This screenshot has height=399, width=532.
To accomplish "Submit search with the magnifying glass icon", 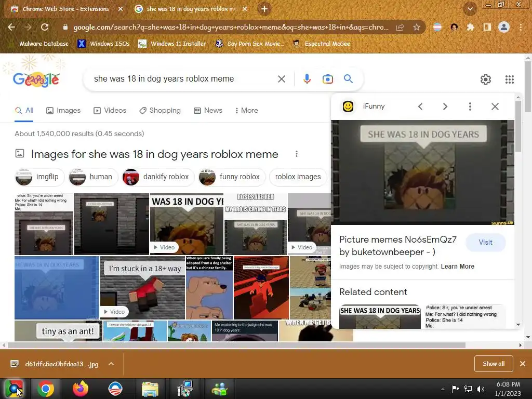I will [348, 79].
